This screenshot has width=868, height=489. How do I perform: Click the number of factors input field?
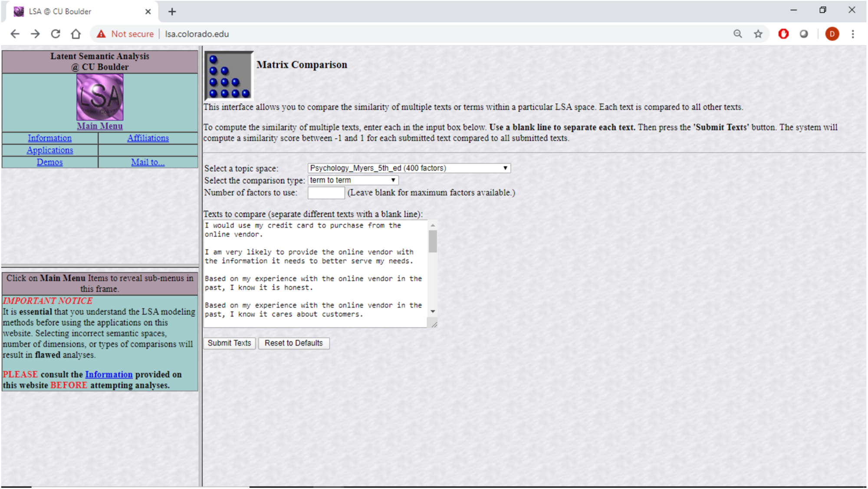pyautogui.click(x=326, y=193)
